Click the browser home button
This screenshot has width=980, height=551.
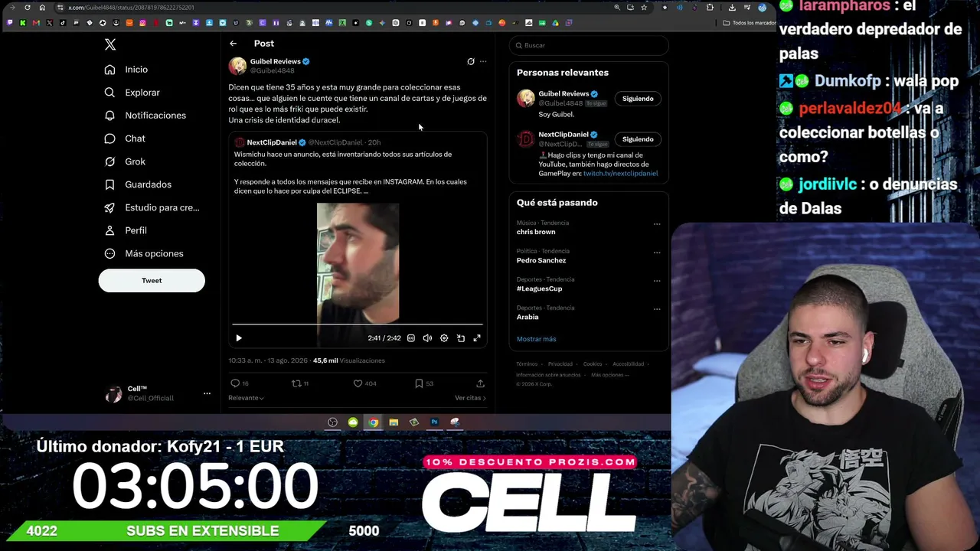[42, 8]
